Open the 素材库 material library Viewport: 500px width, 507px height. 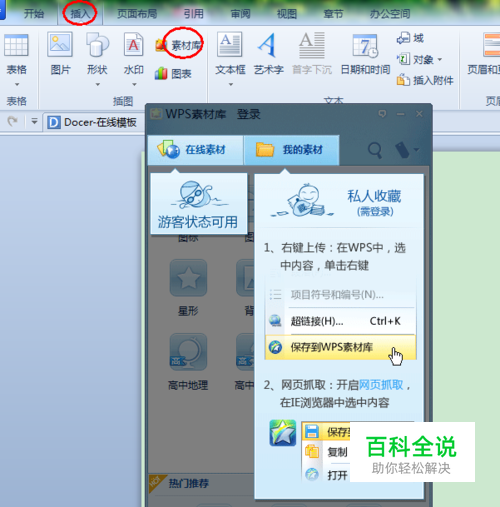pyautogui.click(x=179, y=45)
